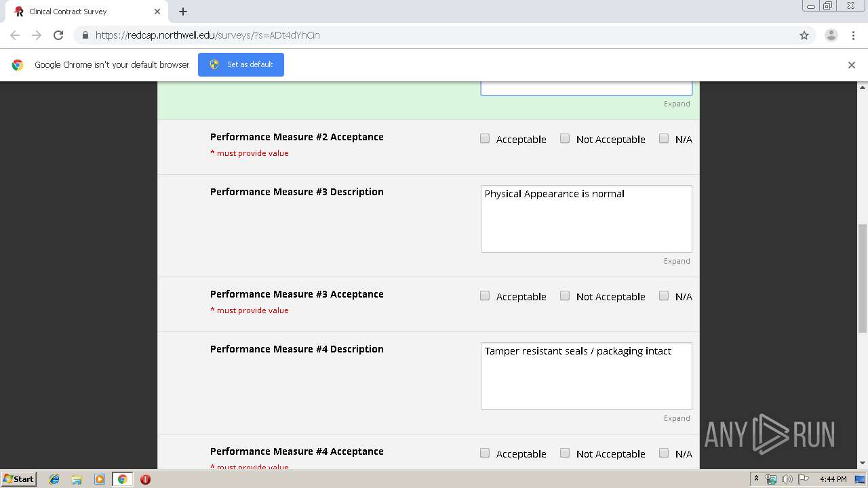Click the highlighted text box in the green section
The height and width of the screenshot is (488, 868).
click(x=587, y=88)
